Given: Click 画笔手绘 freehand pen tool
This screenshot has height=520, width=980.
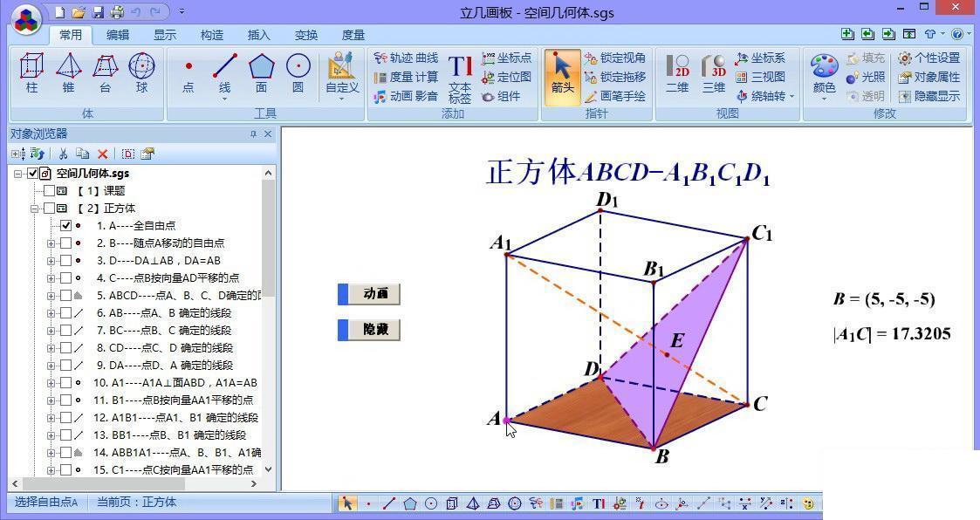Looking at the screenshot, I should tap(615, 96).
